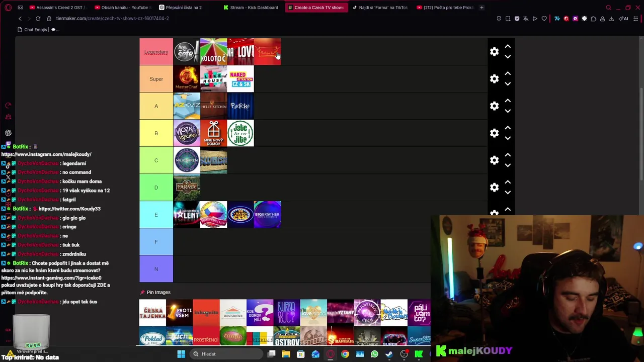Screen dimensions: 644x362
Task: Click the Hell's Kitchen image in A row
Action: coord(213,106)
